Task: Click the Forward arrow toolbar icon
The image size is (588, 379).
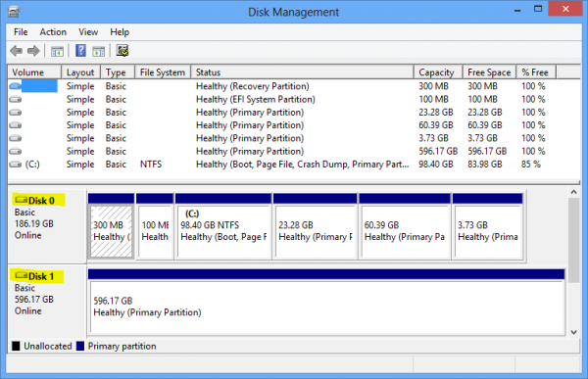Action: click(33, 51)
